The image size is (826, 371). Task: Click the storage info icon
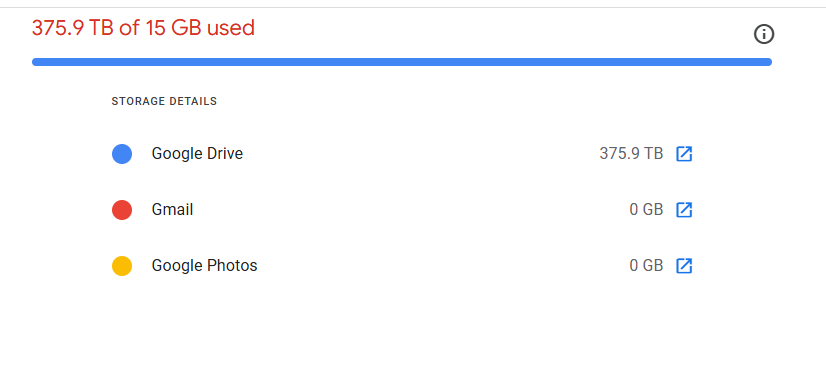[764, 34]
